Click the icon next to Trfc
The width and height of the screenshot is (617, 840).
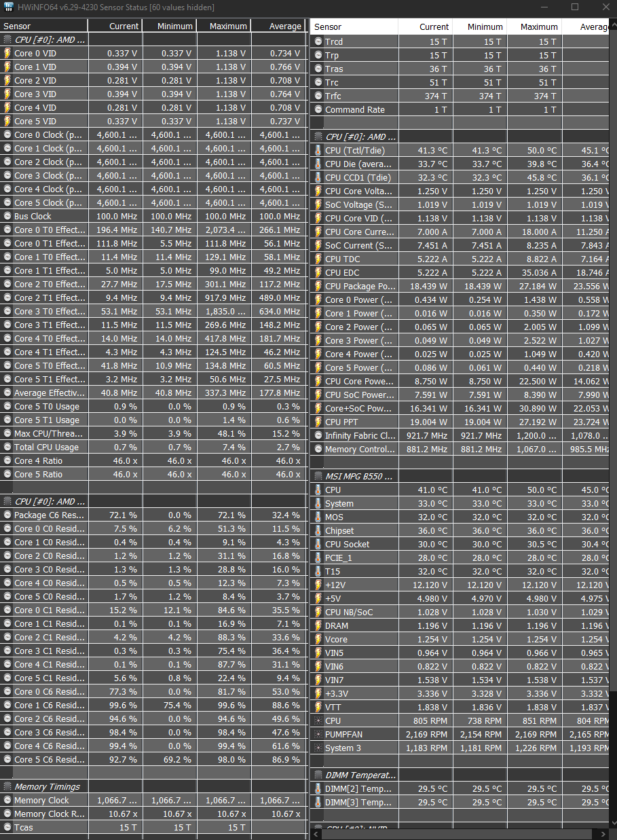click(318, 96)
